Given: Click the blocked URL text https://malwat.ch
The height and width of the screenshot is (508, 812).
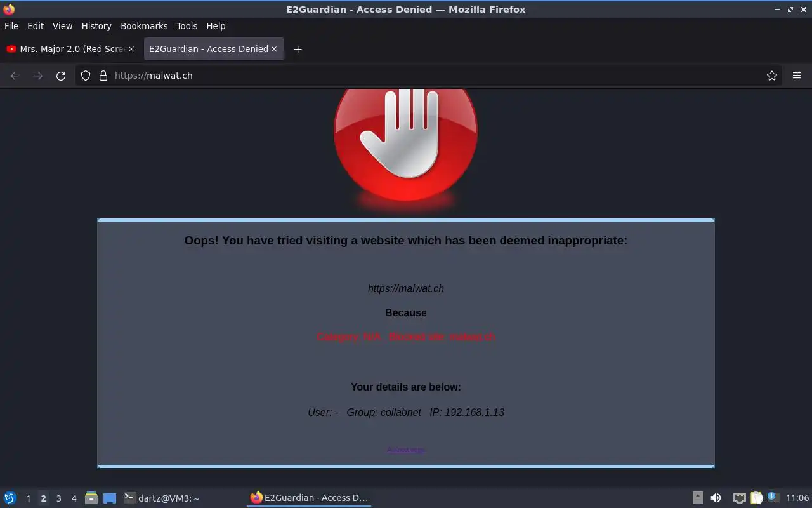Looking at the screenshot, I should tap(406, 288).
